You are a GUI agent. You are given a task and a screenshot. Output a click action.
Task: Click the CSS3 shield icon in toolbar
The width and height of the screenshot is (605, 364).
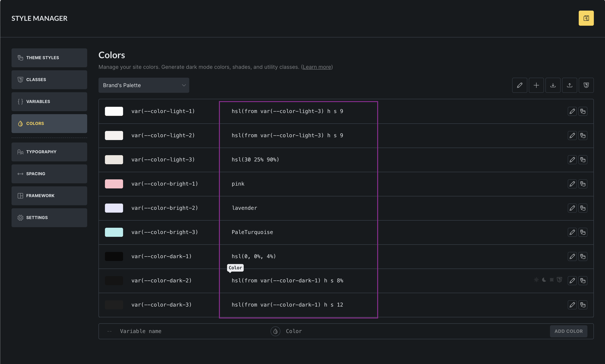pyautogui.click(x=586, y=85)
